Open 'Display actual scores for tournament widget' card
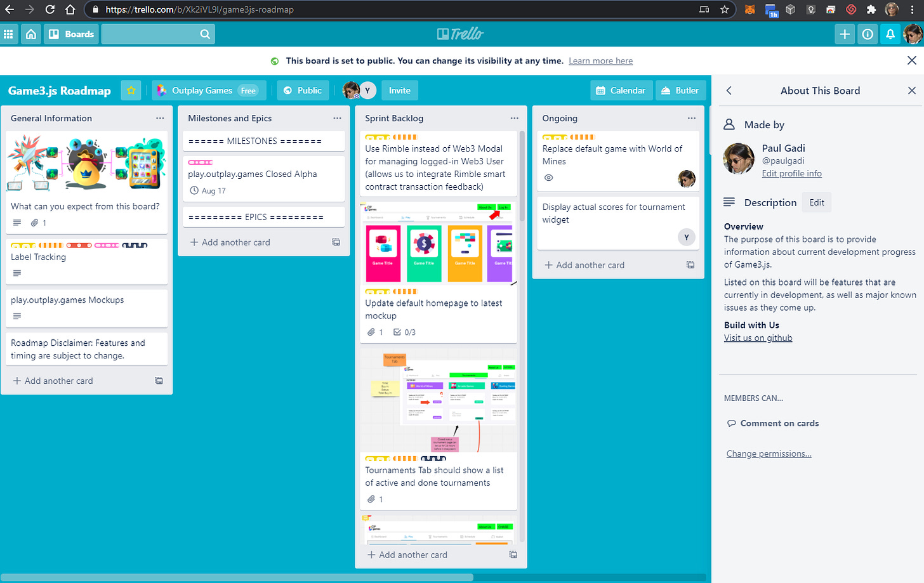The image size is (924, 583). point(618,223)
